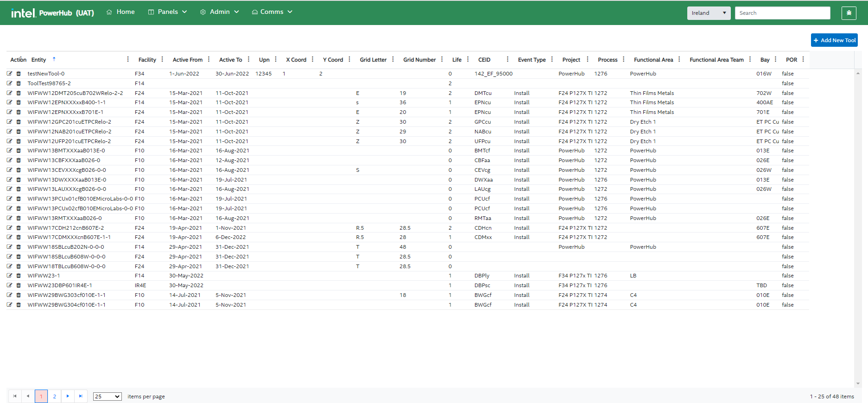
Task: Open the Facility column menu icon
Action: [162, 59]
